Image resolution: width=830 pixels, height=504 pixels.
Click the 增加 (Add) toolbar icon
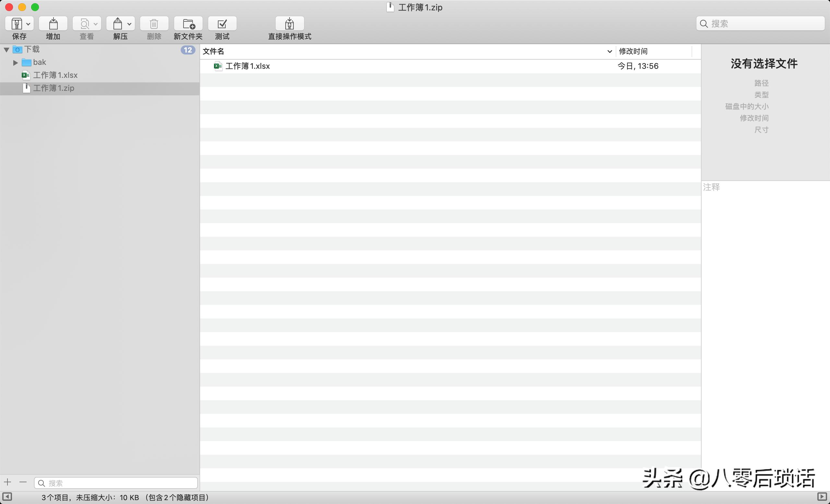[53, 24]
